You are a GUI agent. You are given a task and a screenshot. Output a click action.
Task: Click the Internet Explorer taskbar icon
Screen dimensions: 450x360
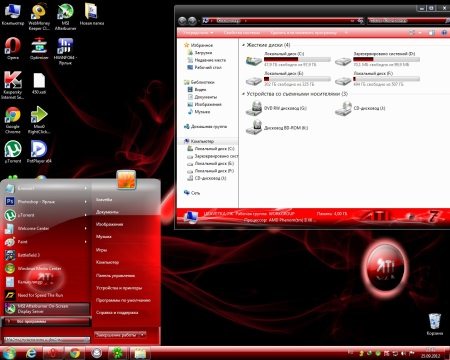point(31,353)
